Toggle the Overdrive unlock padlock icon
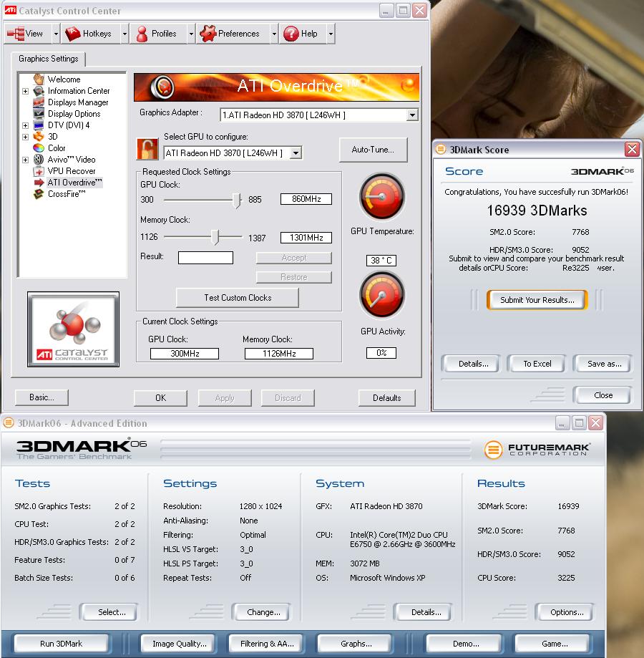 (x=147, y=149)
